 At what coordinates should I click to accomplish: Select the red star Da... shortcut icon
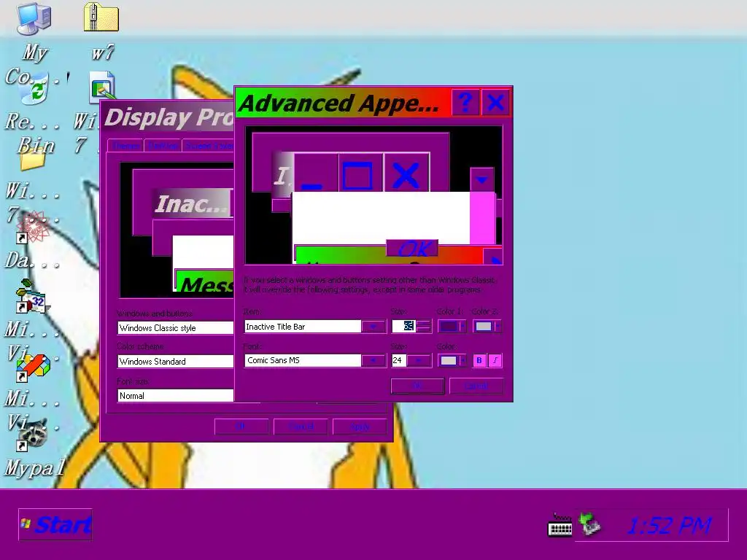(31, 227)
